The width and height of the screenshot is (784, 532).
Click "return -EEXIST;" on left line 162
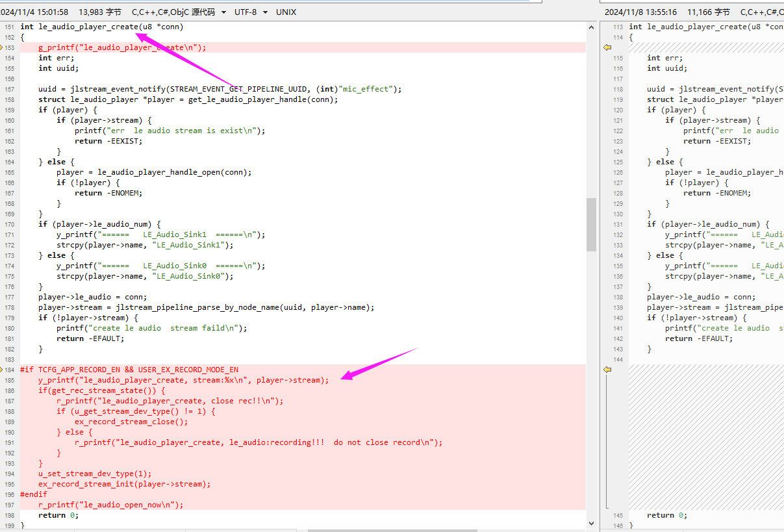pos(108,141)
